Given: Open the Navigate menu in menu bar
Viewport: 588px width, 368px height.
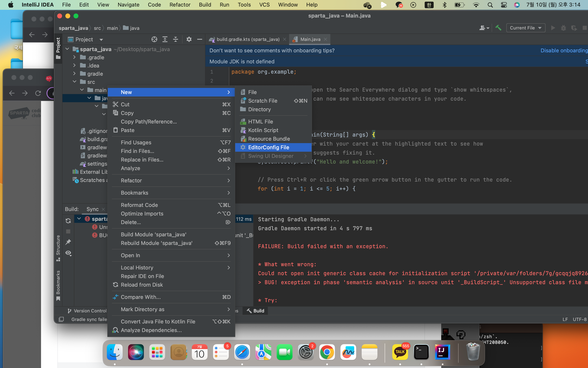Looking at the screenshot, I should (x=128, y=5).
